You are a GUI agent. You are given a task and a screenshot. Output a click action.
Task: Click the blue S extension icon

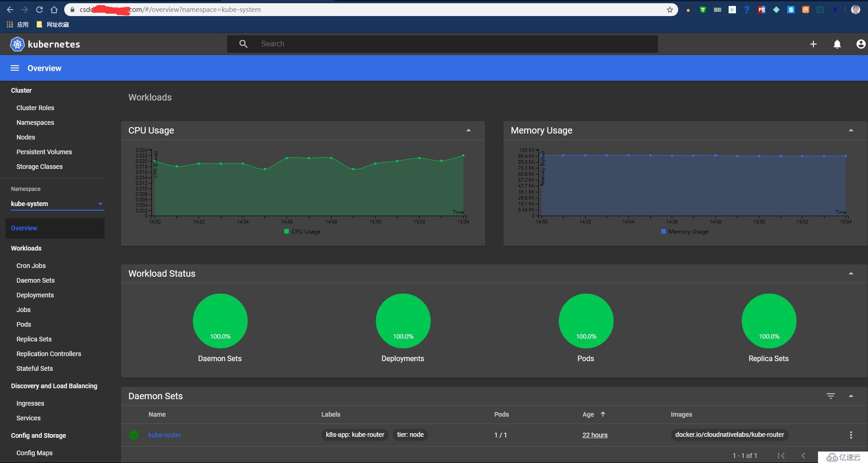pos(791,9)
